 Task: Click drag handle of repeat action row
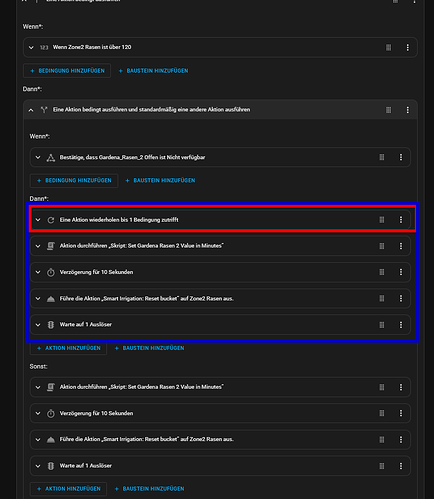pyautogui.click(x=382, y=220)
